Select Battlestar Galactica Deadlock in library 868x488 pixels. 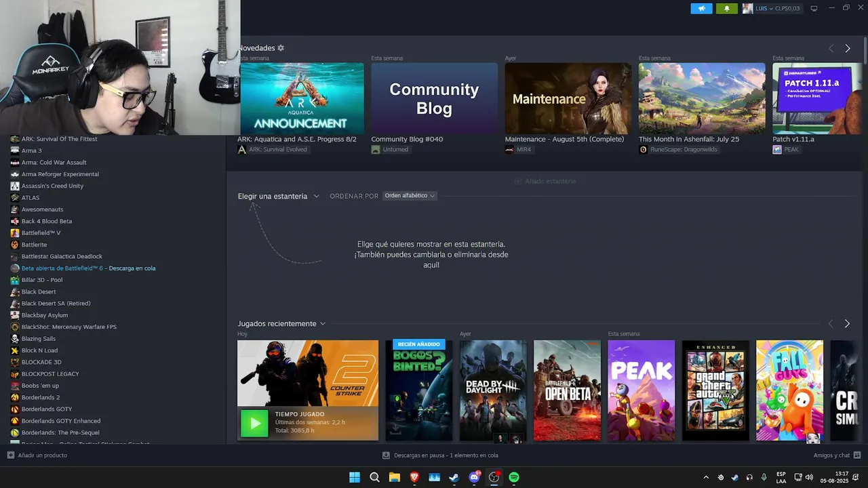coord(62,256)
